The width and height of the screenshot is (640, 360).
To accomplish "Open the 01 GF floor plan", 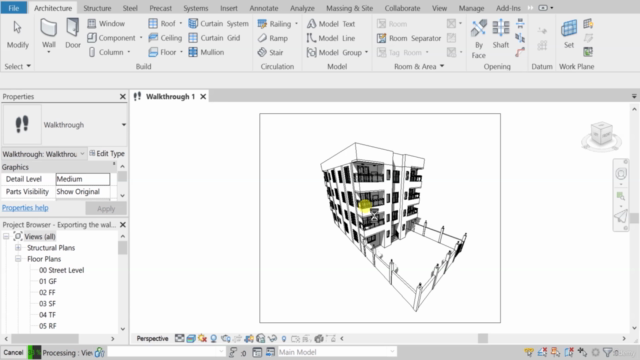I will point(48,281).
